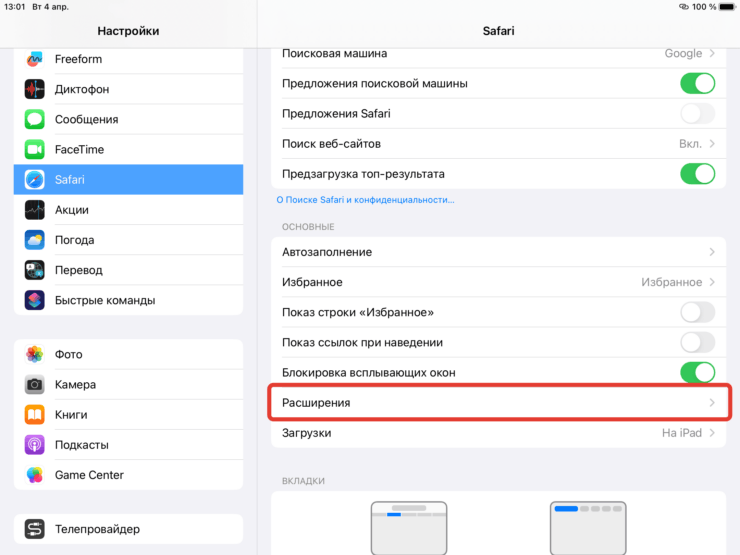Image resolution: width=740 pixels, height=555 pixels.
Task: Open Книги settings in sidebar
Action: 128,415
